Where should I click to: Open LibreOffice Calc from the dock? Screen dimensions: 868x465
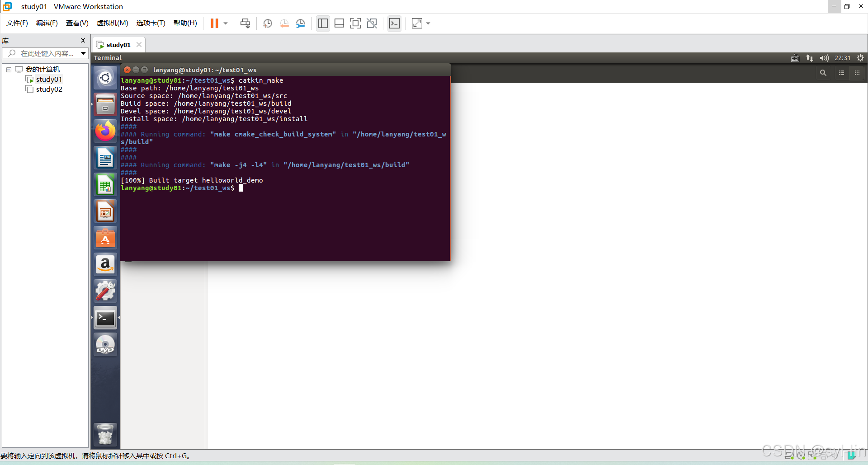[105, 184]
